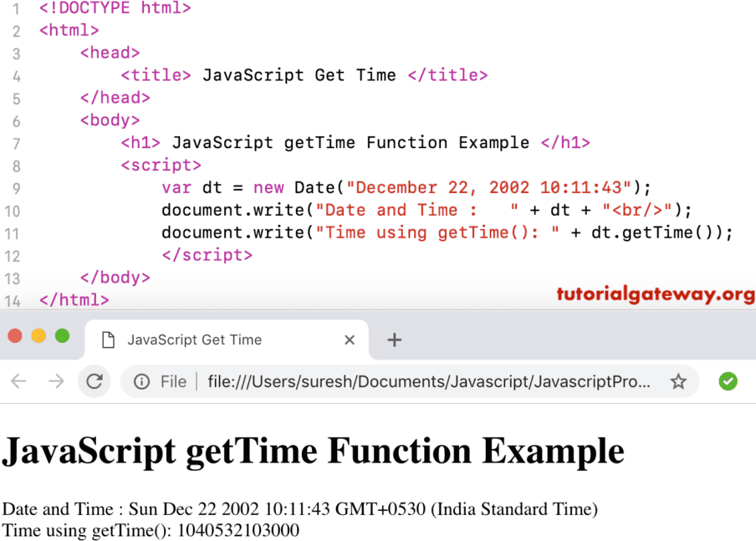The height and width of the screenshot is (541, 756).
Task: Select the heading JavaScript getTime Function Example
Action: pyautogui.click(x=312, y=451)
